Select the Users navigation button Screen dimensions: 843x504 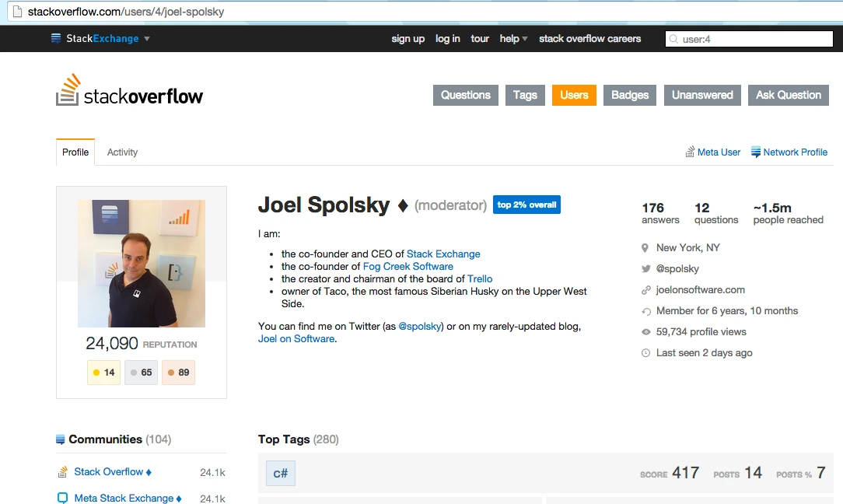click(x=574, y=95)
